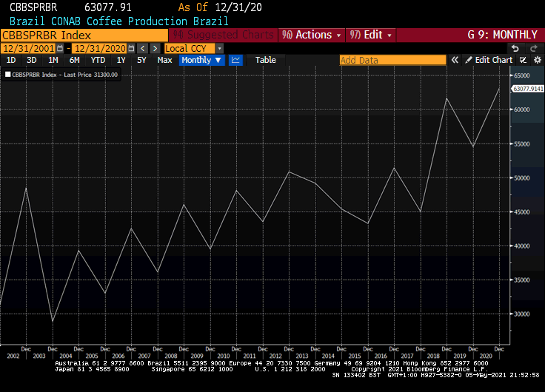Click the 63077.9141 last value label

(x=528, y=89)
